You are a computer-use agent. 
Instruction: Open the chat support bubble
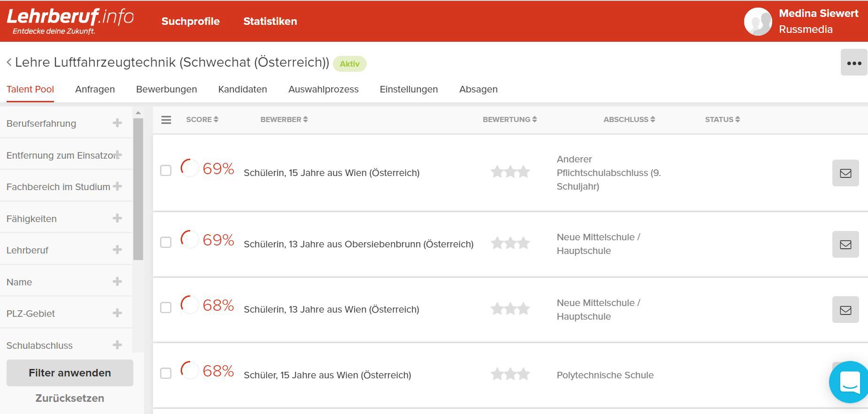tap(849, 382)
